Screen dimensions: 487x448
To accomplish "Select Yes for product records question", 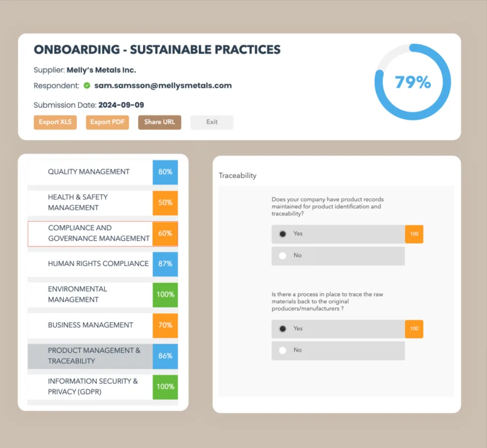I will [x=338, y=234].
